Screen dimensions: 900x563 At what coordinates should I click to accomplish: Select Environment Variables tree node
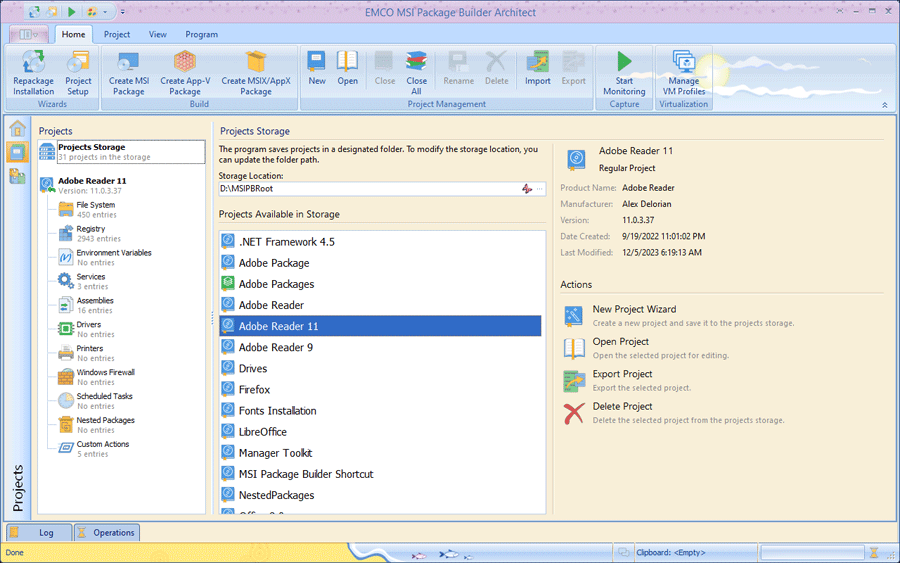(x=114, y=258)
